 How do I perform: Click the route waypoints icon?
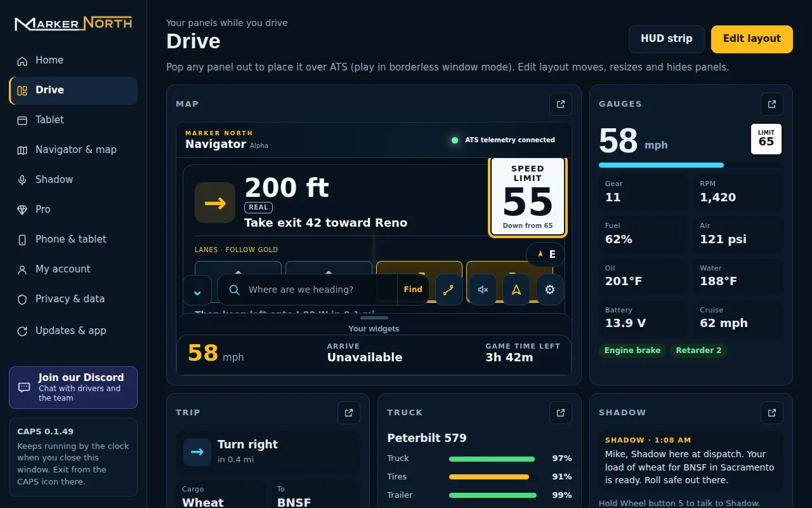click(449, 290)
